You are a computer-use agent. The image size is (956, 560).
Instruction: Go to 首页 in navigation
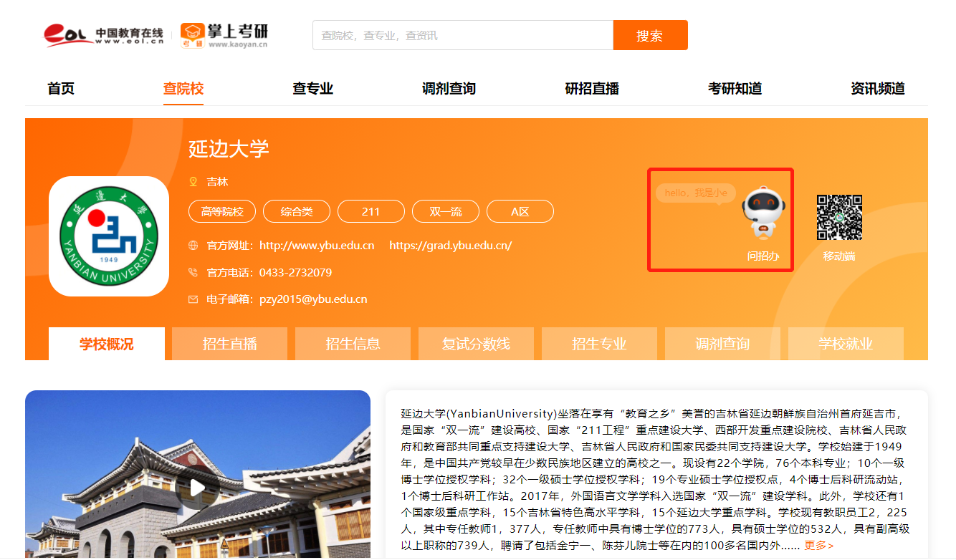(x=61, y=89)
